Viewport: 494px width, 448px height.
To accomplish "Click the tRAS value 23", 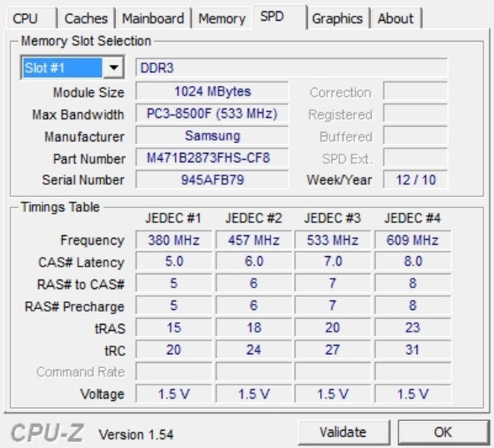I will 413,328.
